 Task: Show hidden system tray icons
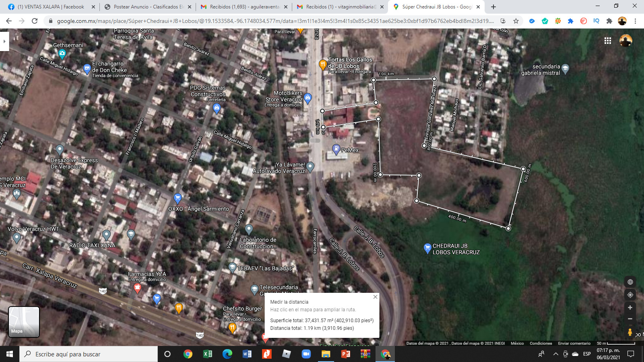(555, 354)
